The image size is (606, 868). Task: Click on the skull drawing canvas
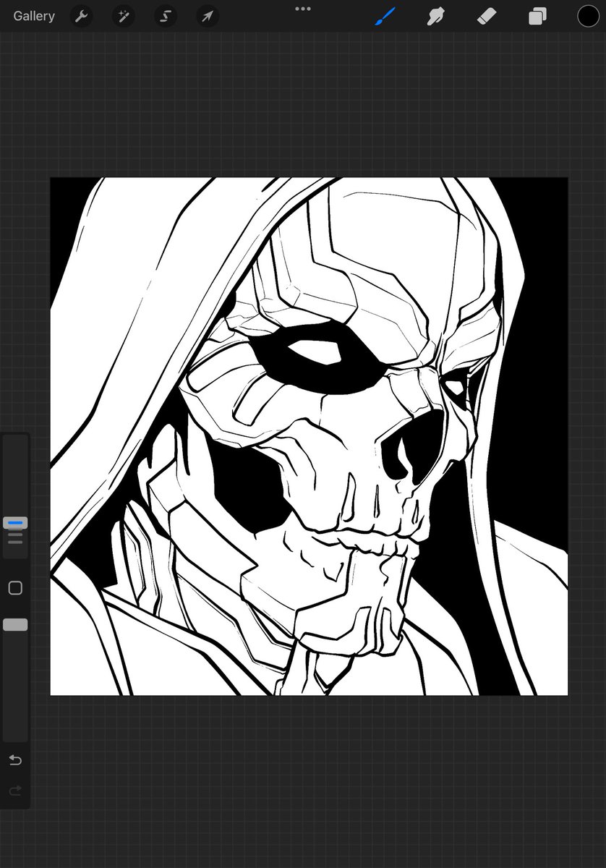[x=309, y=436]
